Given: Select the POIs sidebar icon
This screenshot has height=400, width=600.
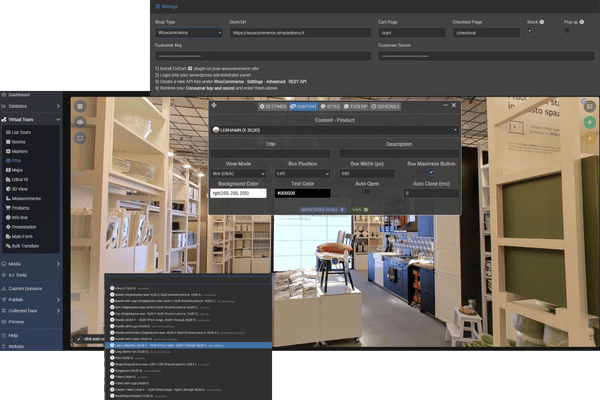Looking at the screenshot, I should tap(8, 160).
